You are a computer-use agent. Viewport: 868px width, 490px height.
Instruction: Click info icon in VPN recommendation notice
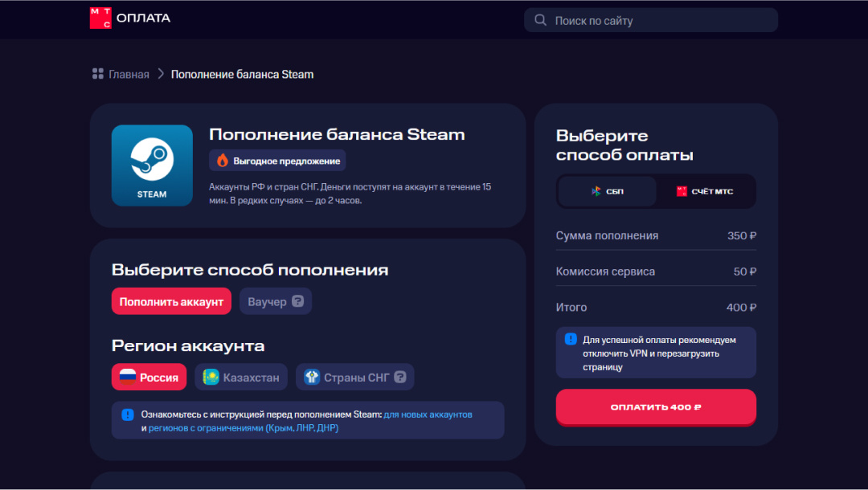pos(571,339)
